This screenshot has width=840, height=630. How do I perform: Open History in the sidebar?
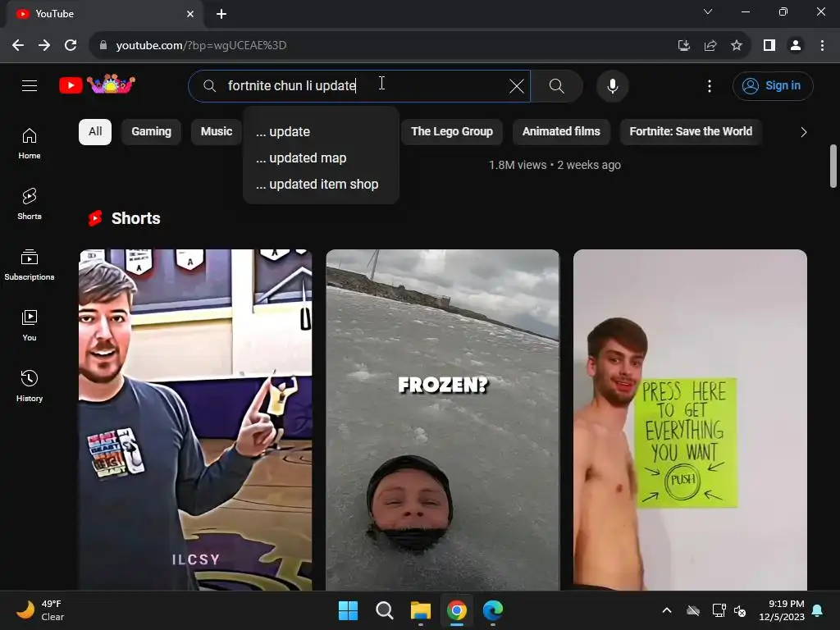pyautogui.click(x=30, y=386)
